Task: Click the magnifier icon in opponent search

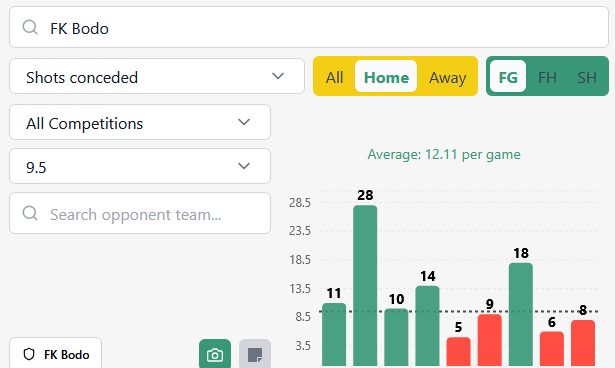Action: pos(30,213)
